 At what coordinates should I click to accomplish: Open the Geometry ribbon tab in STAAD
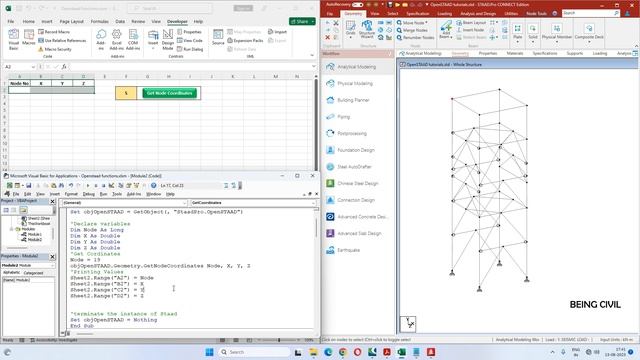pyautogui.click(x=353, y=13)
